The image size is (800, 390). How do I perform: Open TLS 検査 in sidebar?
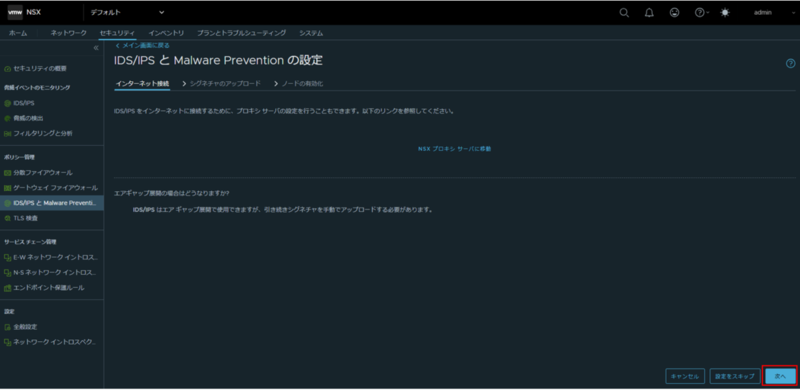coord(26,218)
